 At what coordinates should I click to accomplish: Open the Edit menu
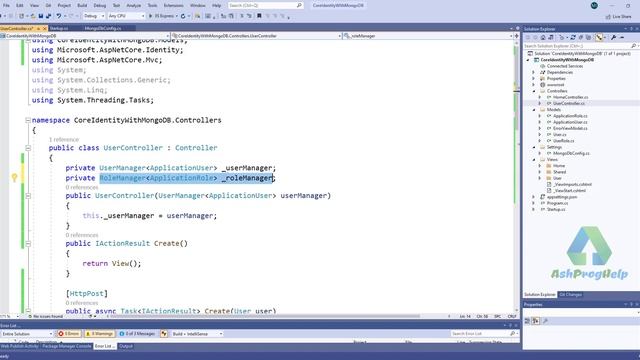click(20, 5)
